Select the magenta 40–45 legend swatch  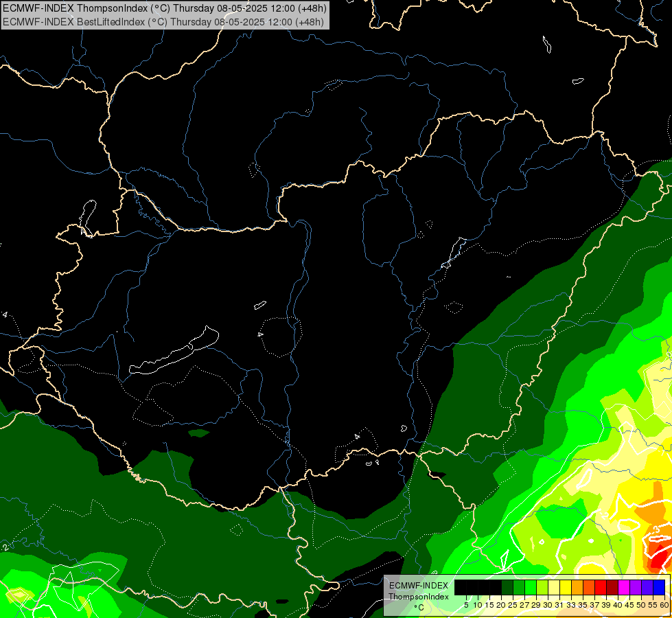click(624, 587)
